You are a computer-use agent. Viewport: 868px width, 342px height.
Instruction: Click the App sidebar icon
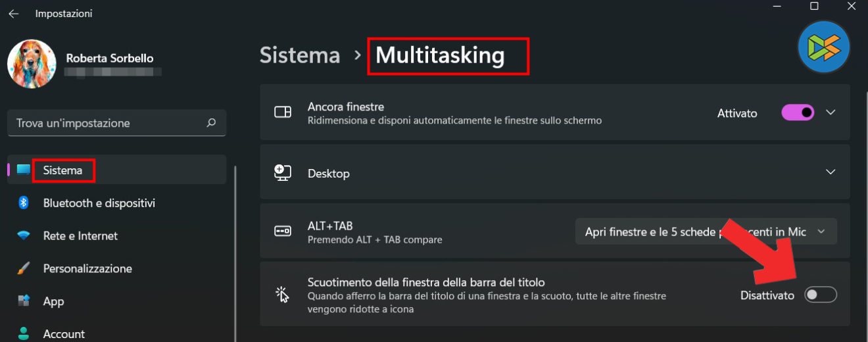click(x=24, y=301)
